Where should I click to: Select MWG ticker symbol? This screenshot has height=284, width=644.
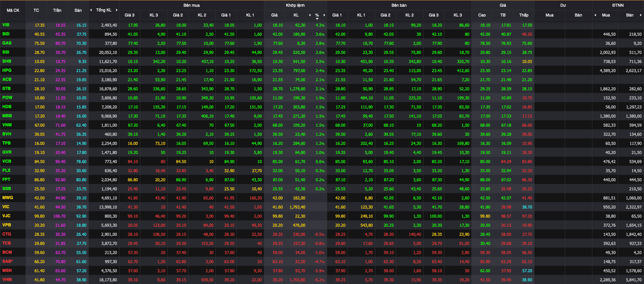coord(7,198)
